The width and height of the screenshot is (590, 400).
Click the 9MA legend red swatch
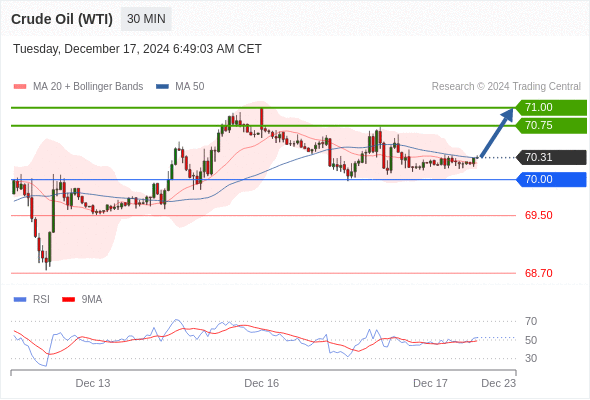(68, 300)
